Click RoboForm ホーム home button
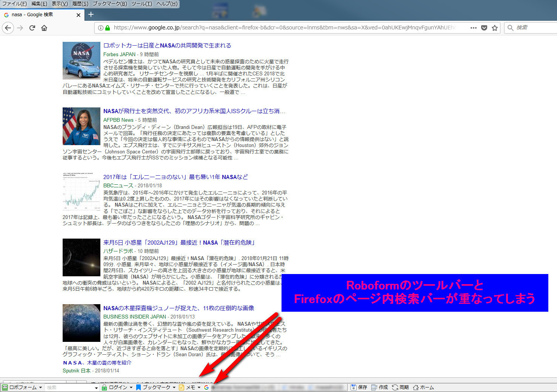 point(423,387)
